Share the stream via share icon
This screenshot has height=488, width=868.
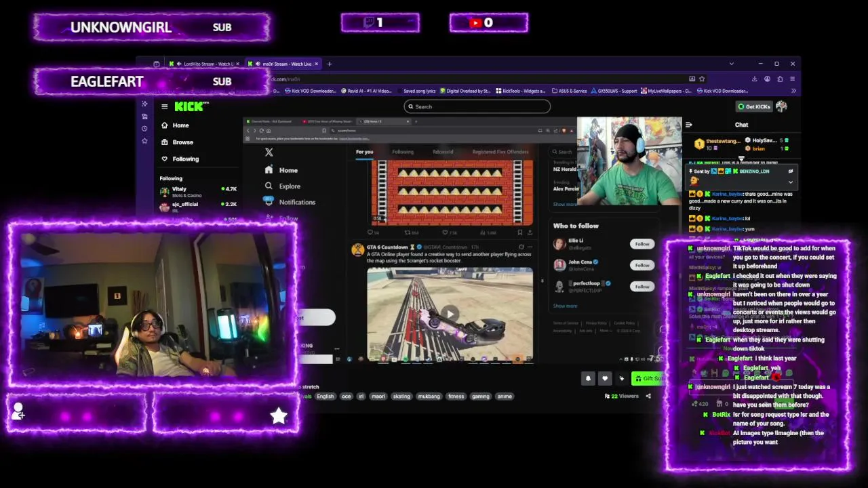(648, 396)
